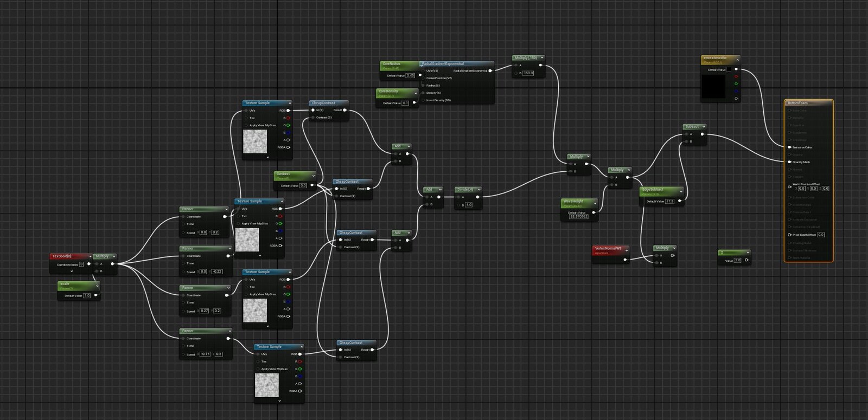868x420 pixels.
Task: Click the Subtract node output pin
Action: tap(704, 134)
